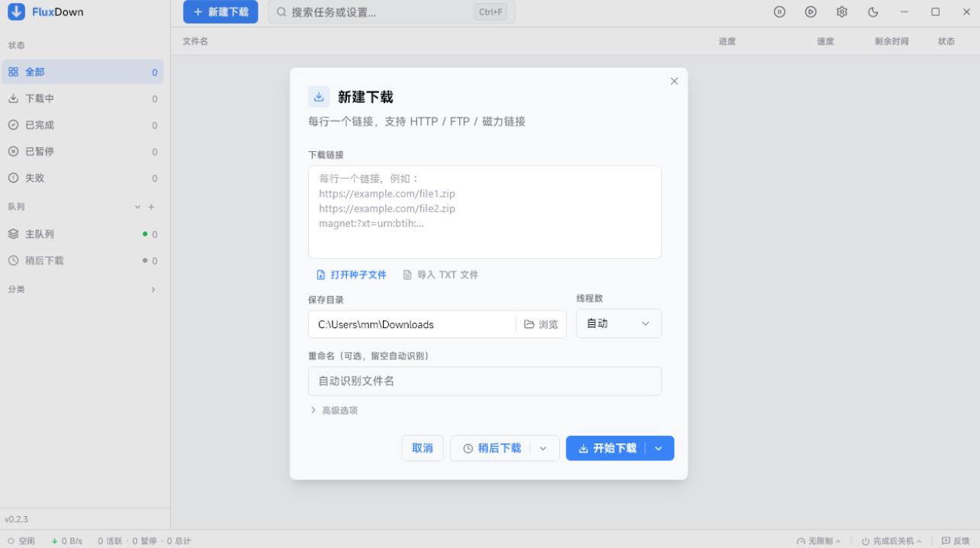Image resolution: width=980 pixels, height=548 pixels.
Task: Click the 保存目录 path field
Action: pos(412,324)
